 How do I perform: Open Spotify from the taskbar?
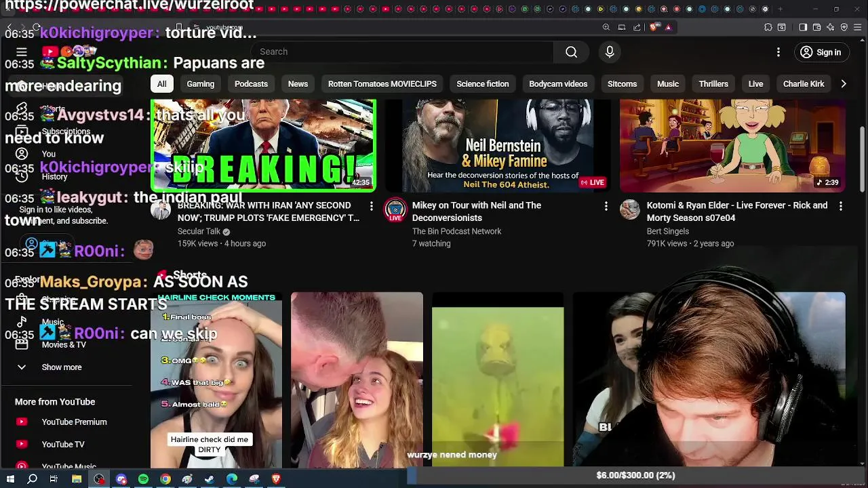pyautogui.click(x=143, y=479)
